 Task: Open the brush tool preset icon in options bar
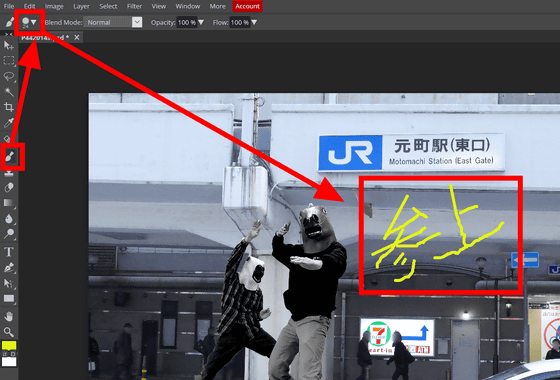[10, 22]
